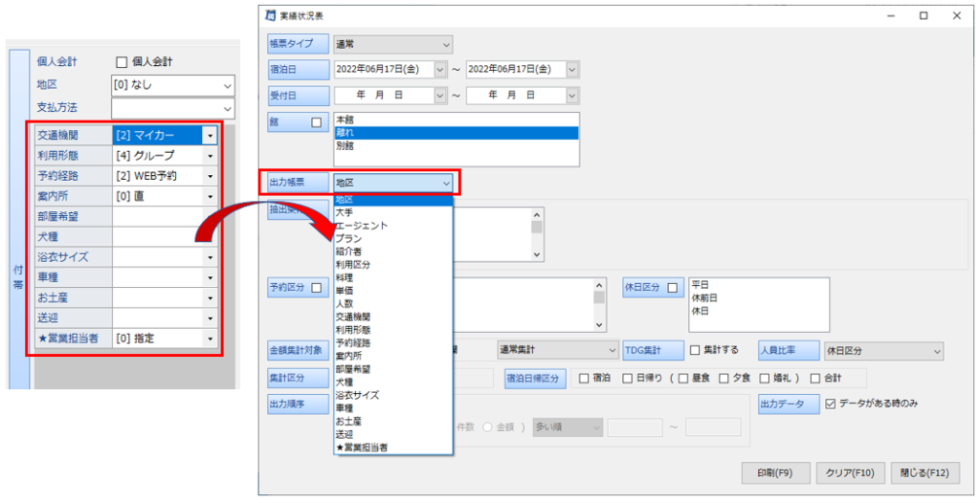Viewport: 980px width, 503px height.
Task: Toggle the 館 checkbox
Action: click(316, 122)
